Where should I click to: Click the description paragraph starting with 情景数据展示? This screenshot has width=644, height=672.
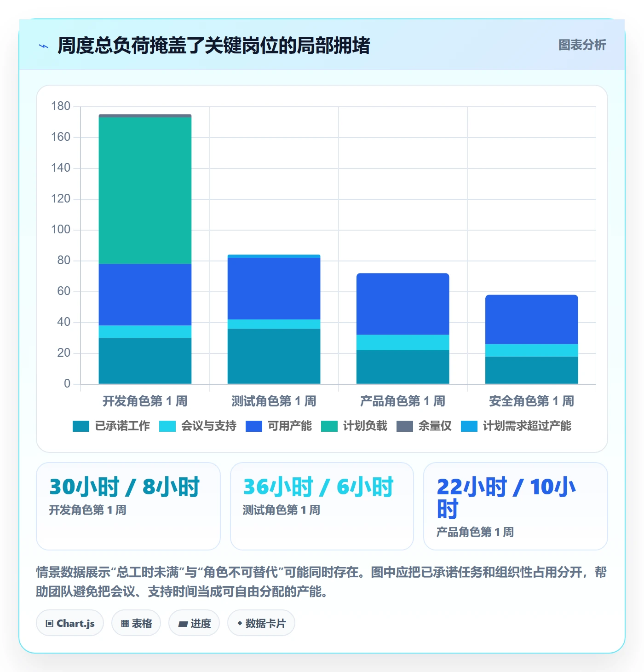pos(322,582)
